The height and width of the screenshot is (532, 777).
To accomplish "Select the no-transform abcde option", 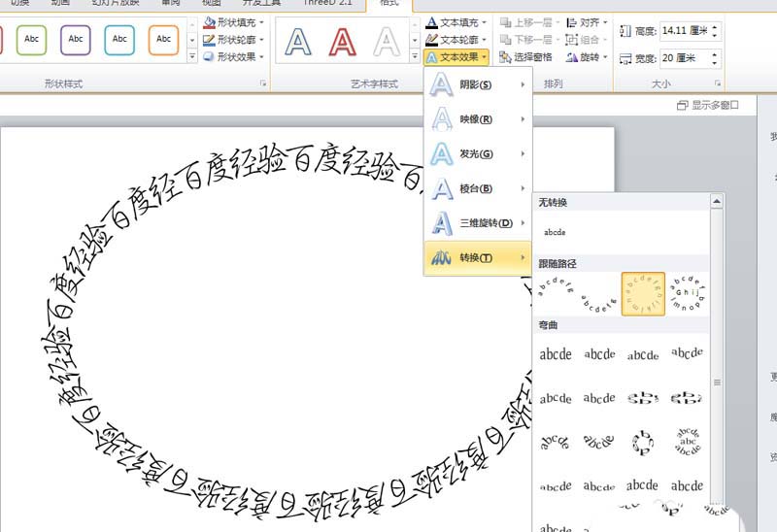I will click(x=555, y=232).
